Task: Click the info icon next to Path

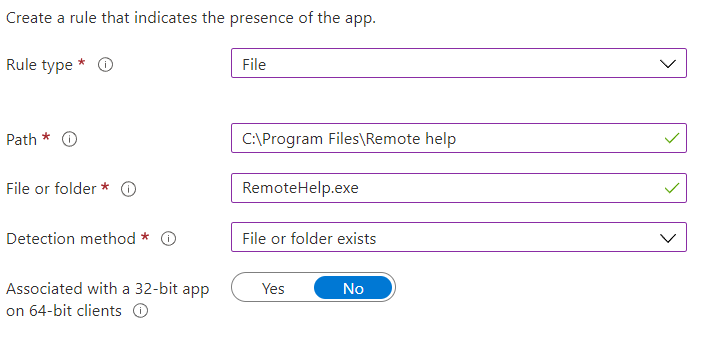Action: click(x=69, y=139)
